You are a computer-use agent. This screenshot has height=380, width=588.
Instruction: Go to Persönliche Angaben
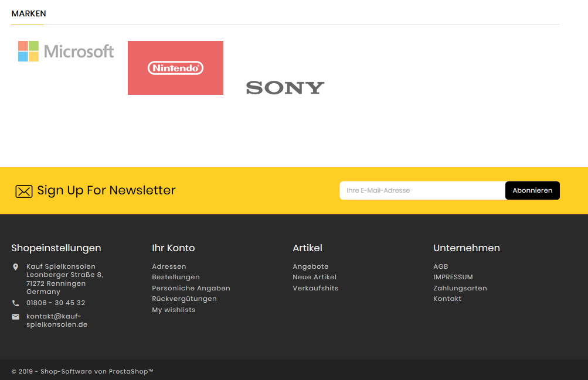(191, 288)
